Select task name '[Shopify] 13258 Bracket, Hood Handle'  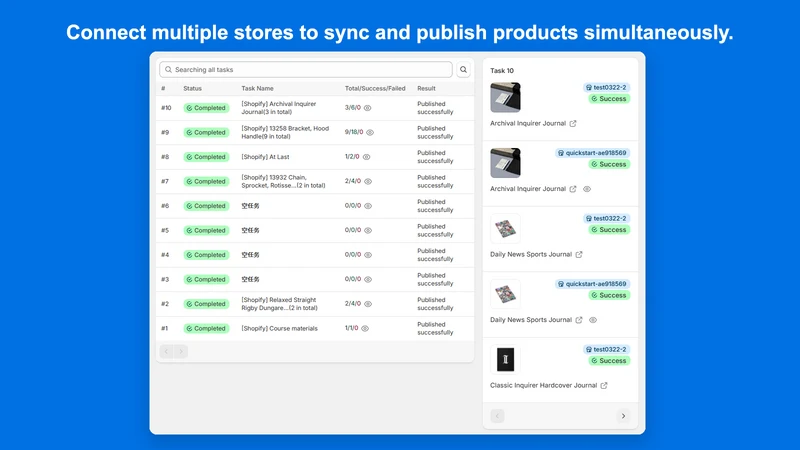[285, 132]
